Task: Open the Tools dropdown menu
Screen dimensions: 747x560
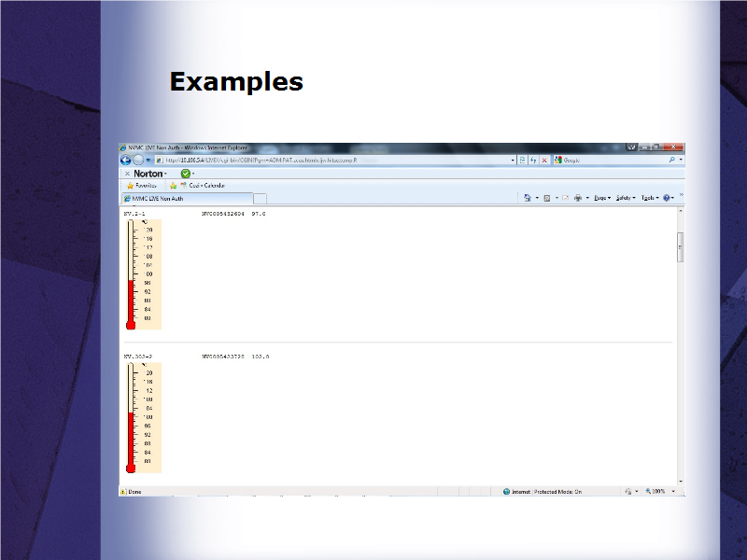Action: (648, 198)
